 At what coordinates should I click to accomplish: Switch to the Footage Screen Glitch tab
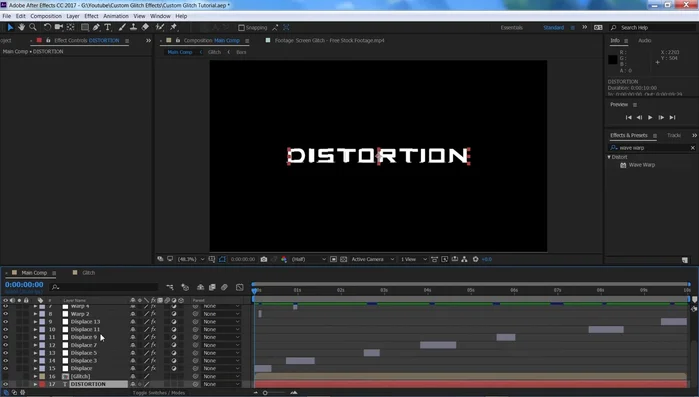coord(329,41)
